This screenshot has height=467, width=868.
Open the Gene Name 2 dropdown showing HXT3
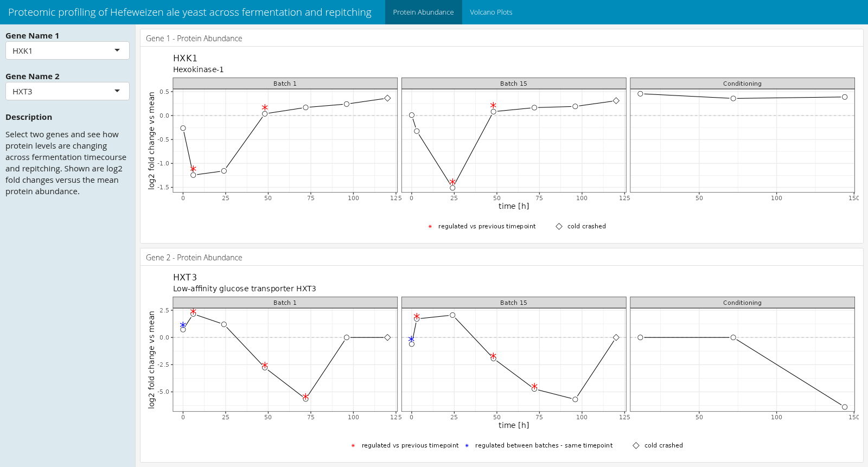[67, 91]
